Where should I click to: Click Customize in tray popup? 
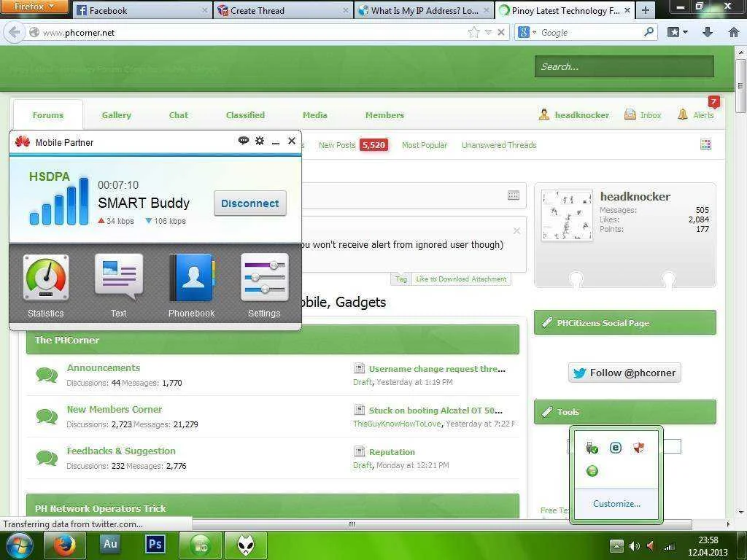tap(616, 503)
